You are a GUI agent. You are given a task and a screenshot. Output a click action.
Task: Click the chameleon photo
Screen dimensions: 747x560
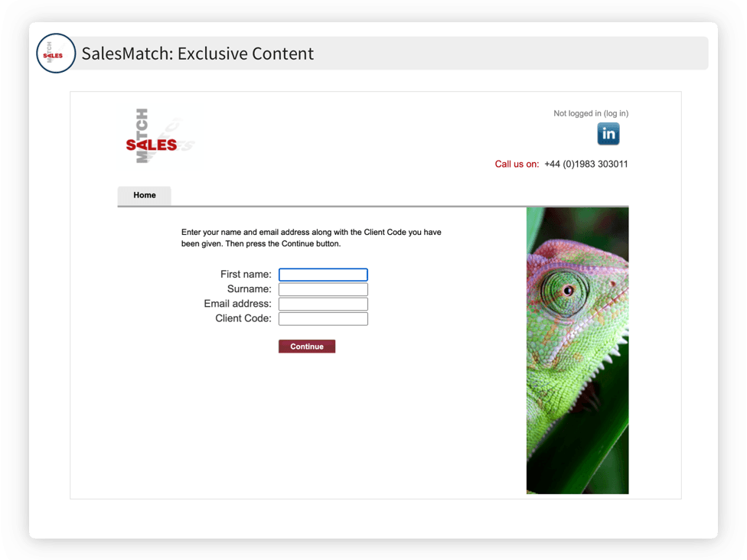(577, 350)
